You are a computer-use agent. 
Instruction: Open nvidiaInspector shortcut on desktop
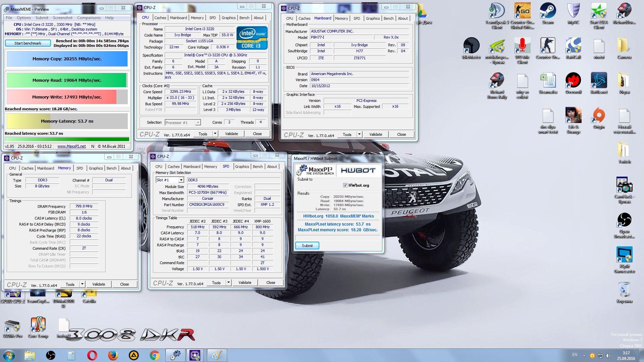497,50
